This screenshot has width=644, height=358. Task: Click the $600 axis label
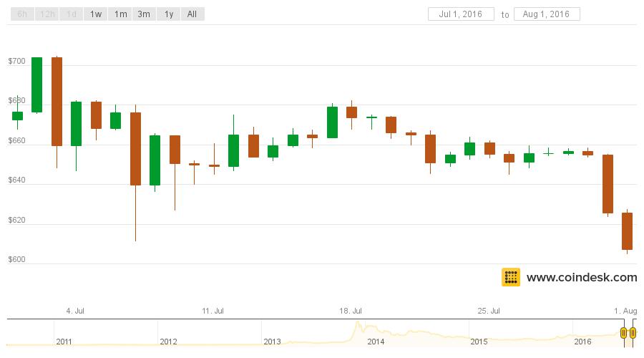[x=17, y=259]
